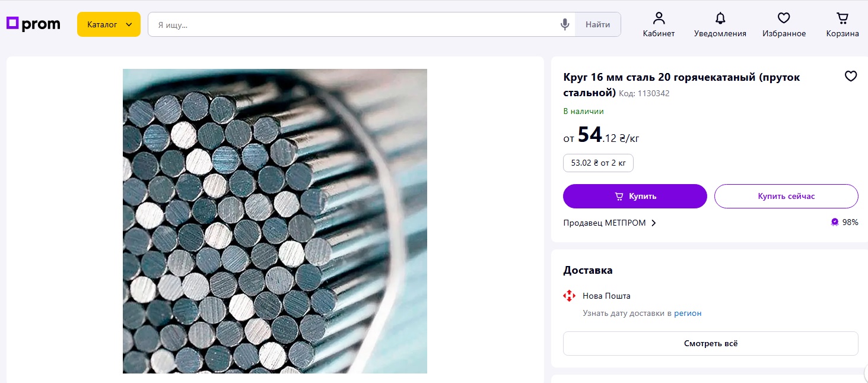Select the 53.02 ₴ от 2 кг price option

[x=598, y=163]
